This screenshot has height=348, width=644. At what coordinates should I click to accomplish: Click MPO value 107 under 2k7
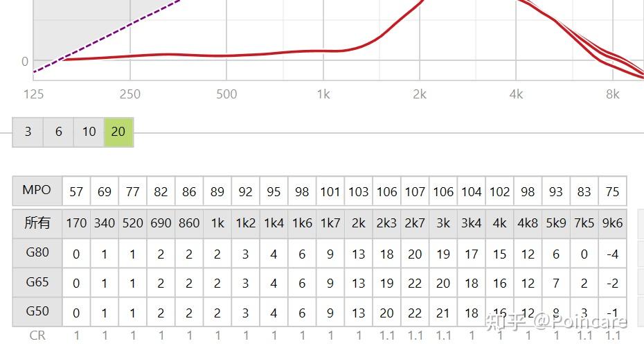415,191
